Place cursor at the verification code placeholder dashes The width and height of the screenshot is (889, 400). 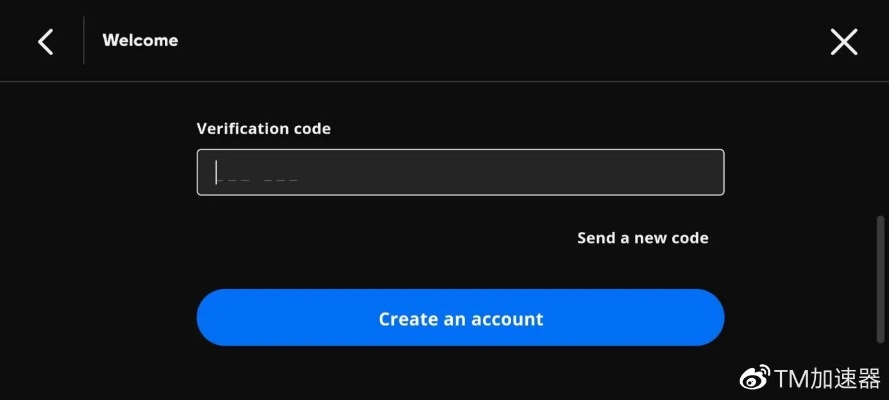(258, 174)
